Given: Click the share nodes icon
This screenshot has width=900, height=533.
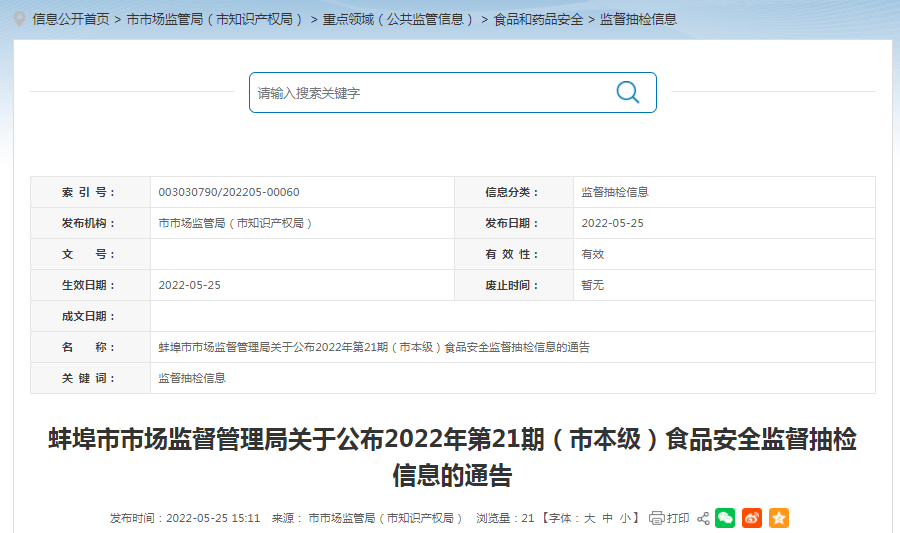Looking at the screenshot, I should pos(703,519).
